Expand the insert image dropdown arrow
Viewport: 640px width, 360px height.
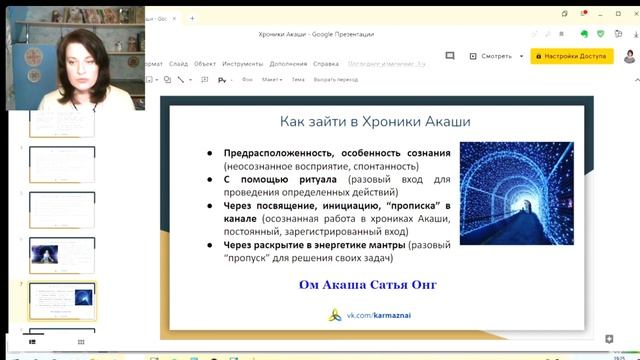[x=157, y=80]
